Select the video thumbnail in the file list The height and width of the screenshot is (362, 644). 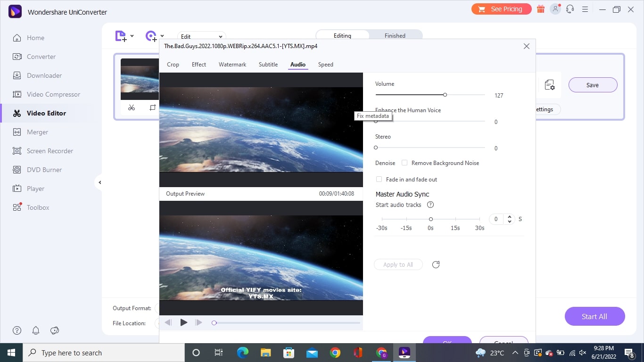(140, 79)
